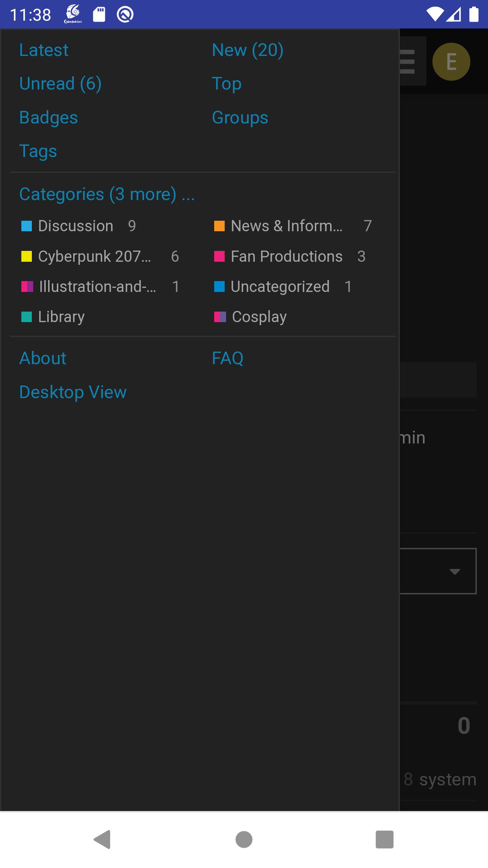The image size is (488, 868).
Task: Tap the Android home button
Action: (244, 840)
